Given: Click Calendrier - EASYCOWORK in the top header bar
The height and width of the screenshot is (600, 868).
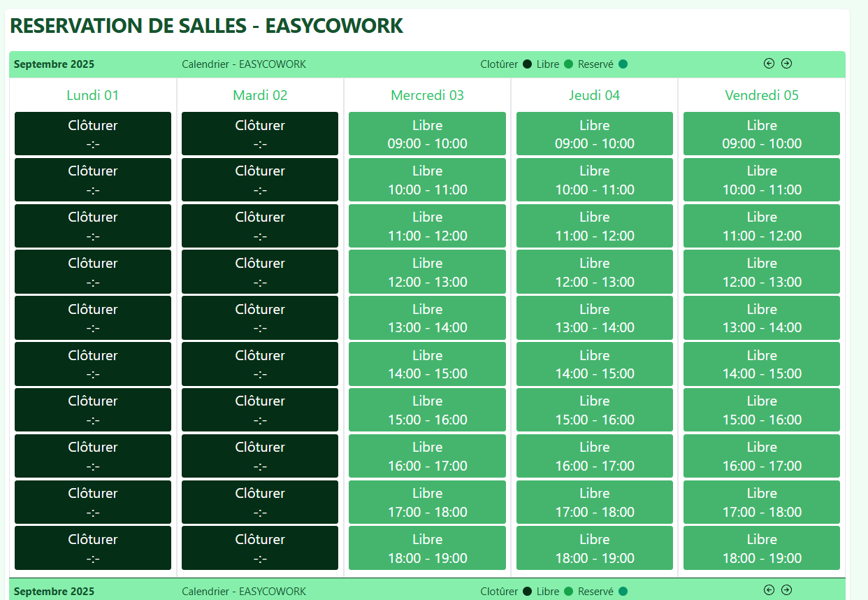Looking at the screenshot, I should point(244,64).
